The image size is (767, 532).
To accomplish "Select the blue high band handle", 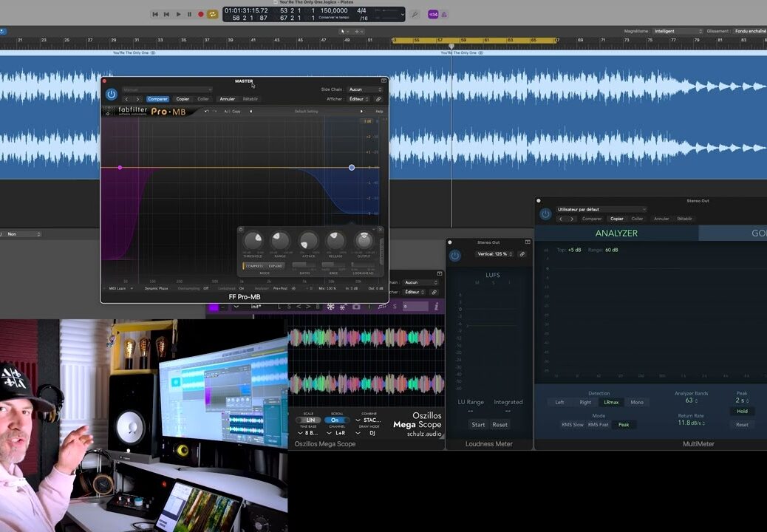I will [x=352, y=168].
